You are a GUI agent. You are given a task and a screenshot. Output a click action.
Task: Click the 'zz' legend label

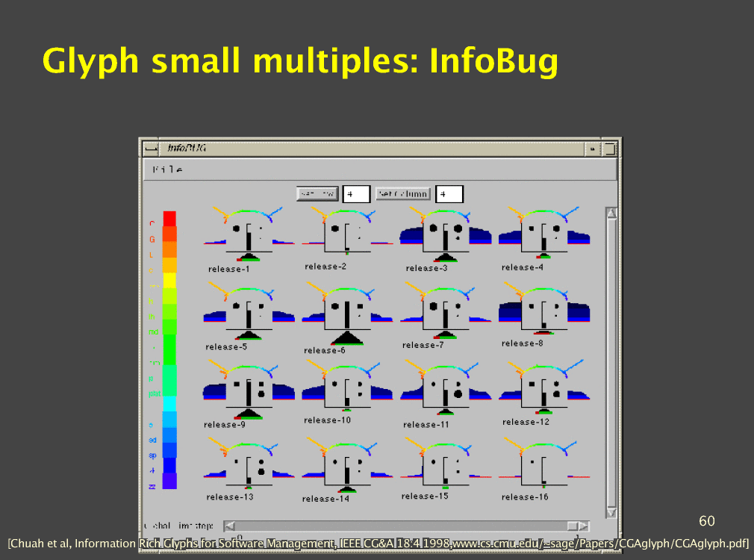(x=152, y=486)
